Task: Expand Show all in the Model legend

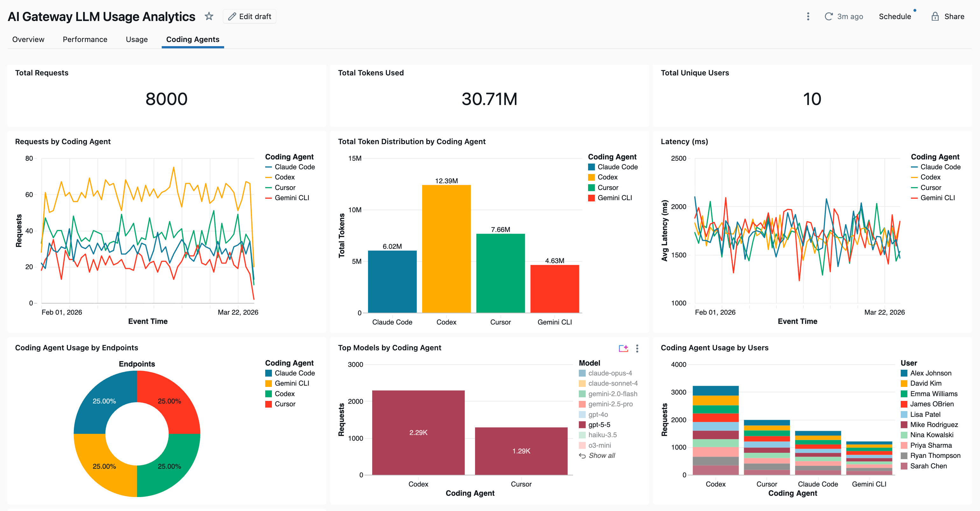Action: tap(602, 456)
